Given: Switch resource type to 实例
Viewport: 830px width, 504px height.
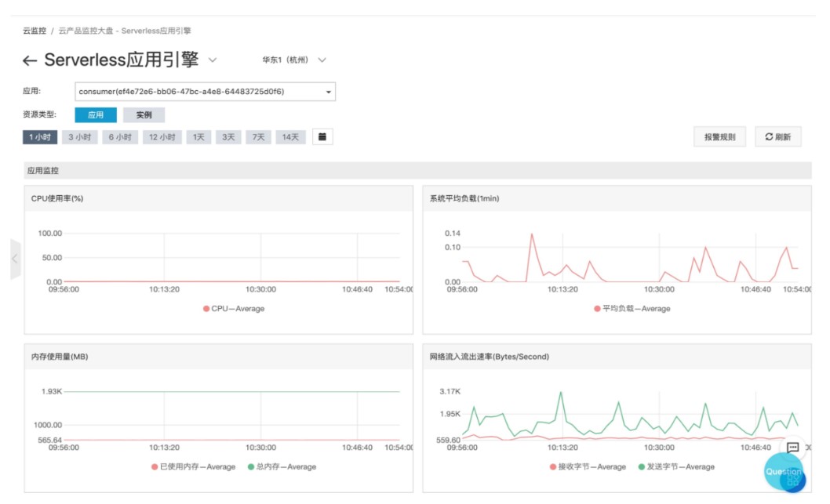Looking at the screenshot, I should click(145, 114).
